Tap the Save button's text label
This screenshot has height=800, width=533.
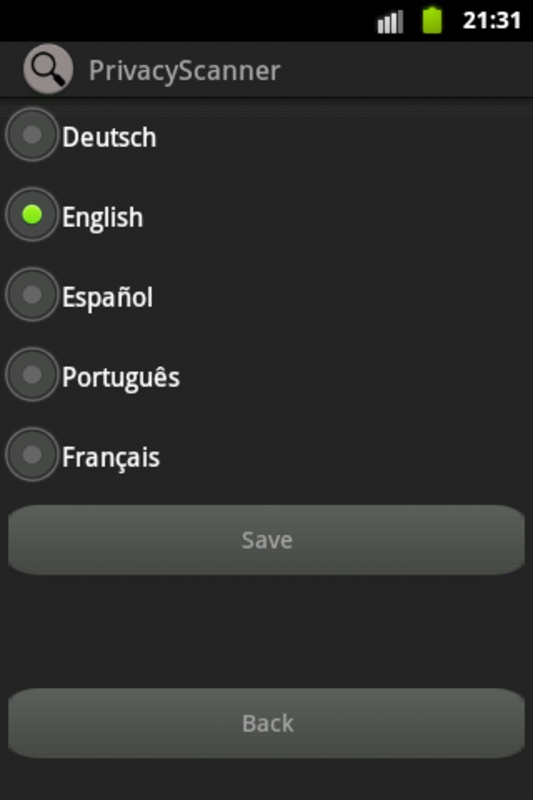[267, 540]
